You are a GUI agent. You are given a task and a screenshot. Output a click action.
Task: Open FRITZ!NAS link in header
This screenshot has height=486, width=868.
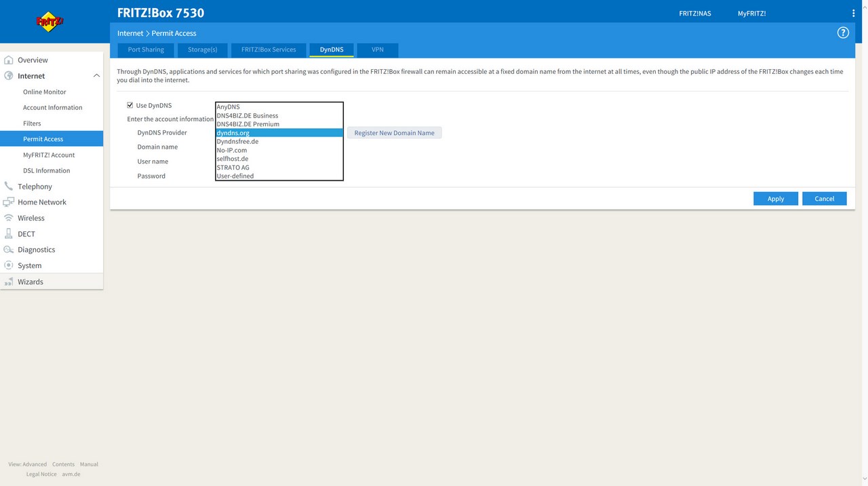tap(695, 14)
